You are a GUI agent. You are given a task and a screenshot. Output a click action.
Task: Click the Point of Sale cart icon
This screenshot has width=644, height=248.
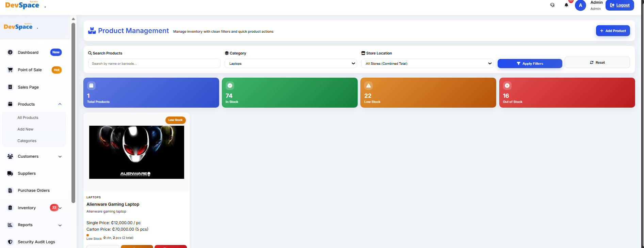click(10, 70)
